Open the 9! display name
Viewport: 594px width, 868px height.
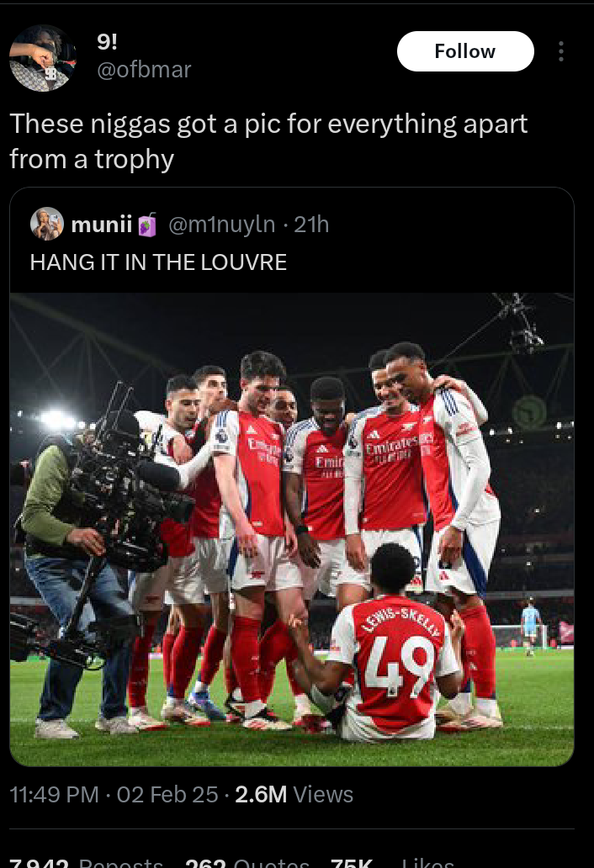(109, 40)
